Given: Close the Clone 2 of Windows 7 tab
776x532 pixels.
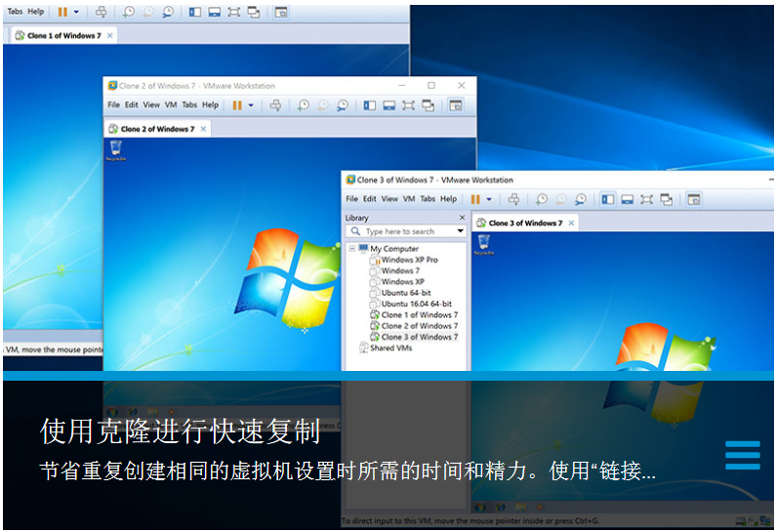Looking at the screenshot, I should coord(203,129).
